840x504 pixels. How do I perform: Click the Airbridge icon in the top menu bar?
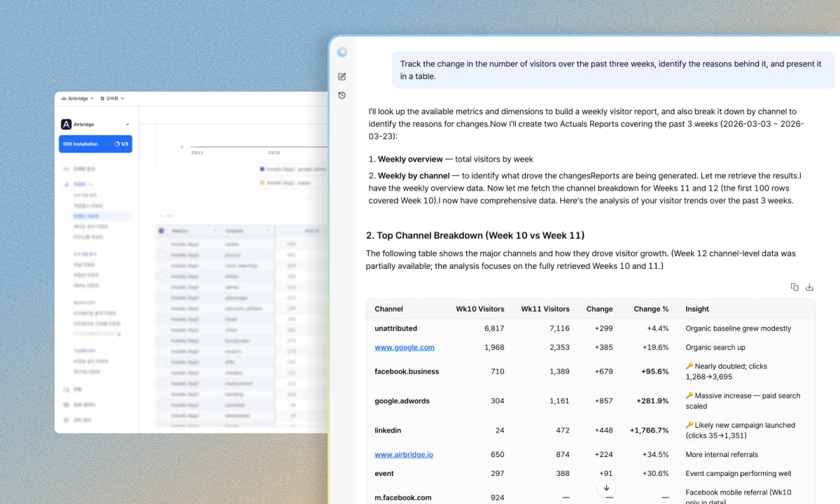click(64, 99)
